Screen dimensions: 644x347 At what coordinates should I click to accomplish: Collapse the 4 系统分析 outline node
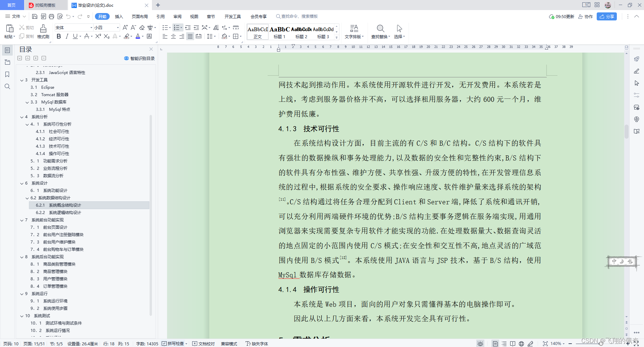pyautogui.click(x=22, y=117)
